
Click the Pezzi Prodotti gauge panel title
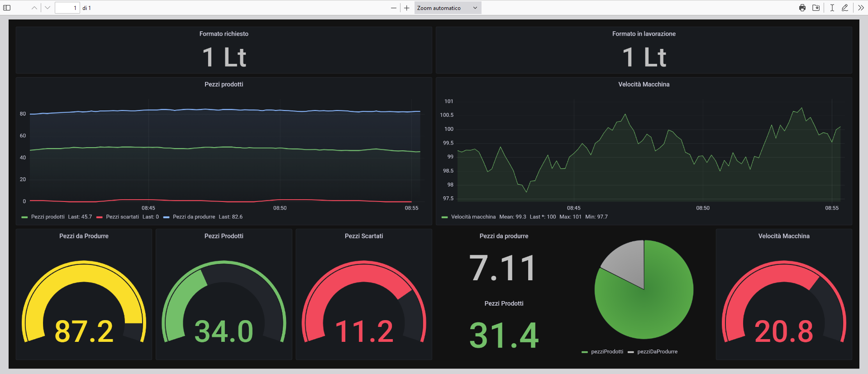224,236
